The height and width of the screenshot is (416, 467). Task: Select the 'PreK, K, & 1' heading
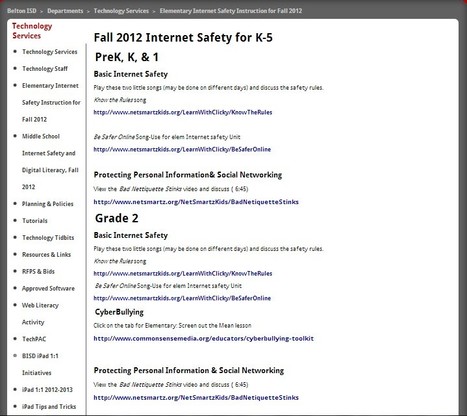pyautogui.click(x=127, y=57)
